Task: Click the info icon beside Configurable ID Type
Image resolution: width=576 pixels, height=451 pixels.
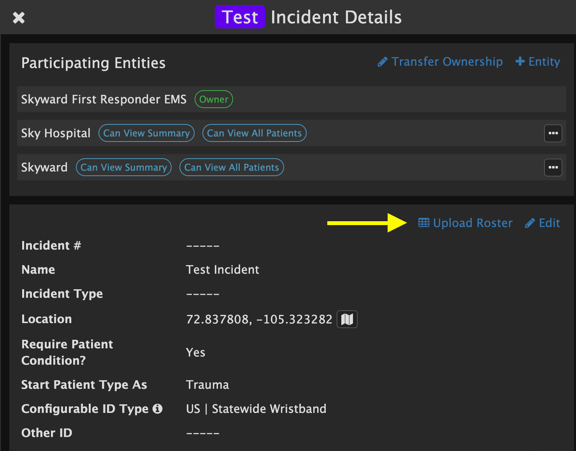Action: point(158,409)
